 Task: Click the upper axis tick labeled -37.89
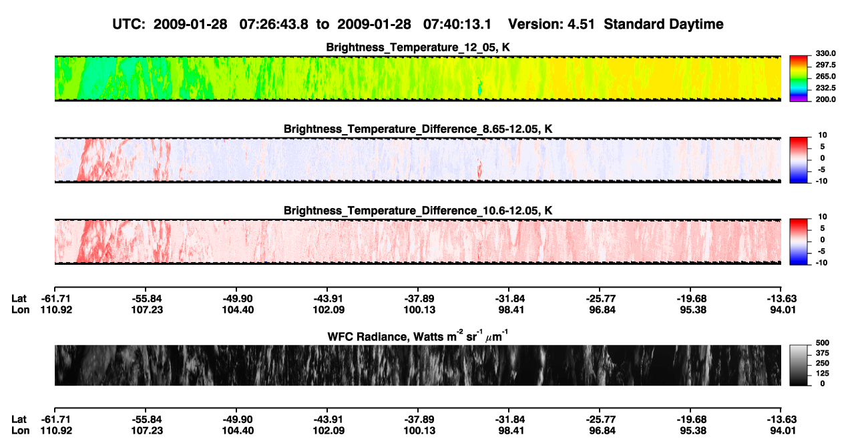[418, 298]
